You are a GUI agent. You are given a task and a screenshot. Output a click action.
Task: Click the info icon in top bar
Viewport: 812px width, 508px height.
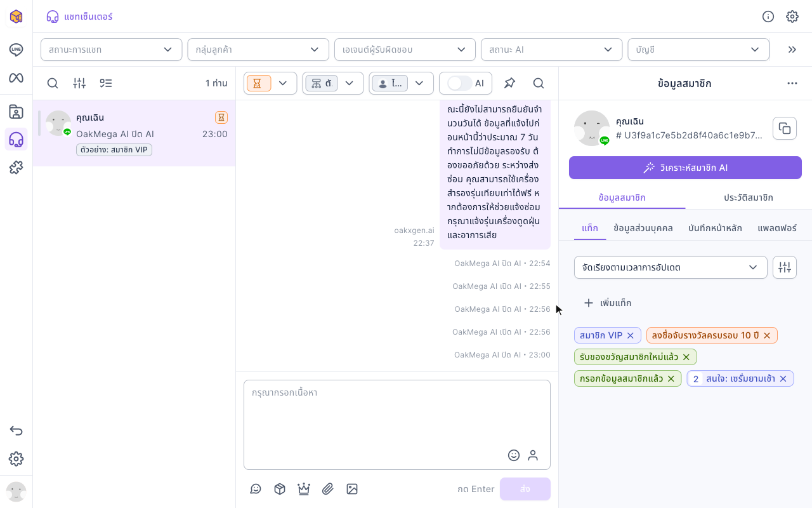[x=768, y=17]
